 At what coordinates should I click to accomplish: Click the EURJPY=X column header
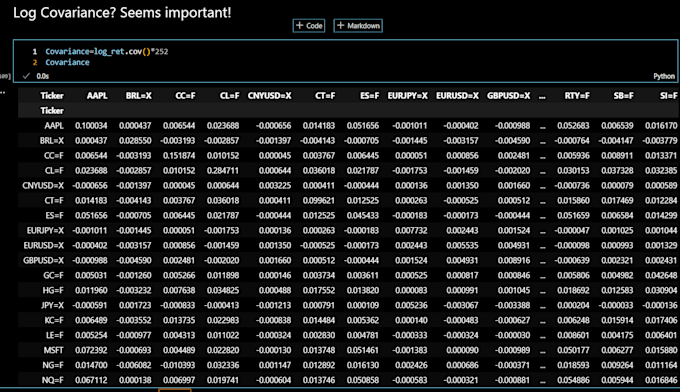(x=407, y=96)
